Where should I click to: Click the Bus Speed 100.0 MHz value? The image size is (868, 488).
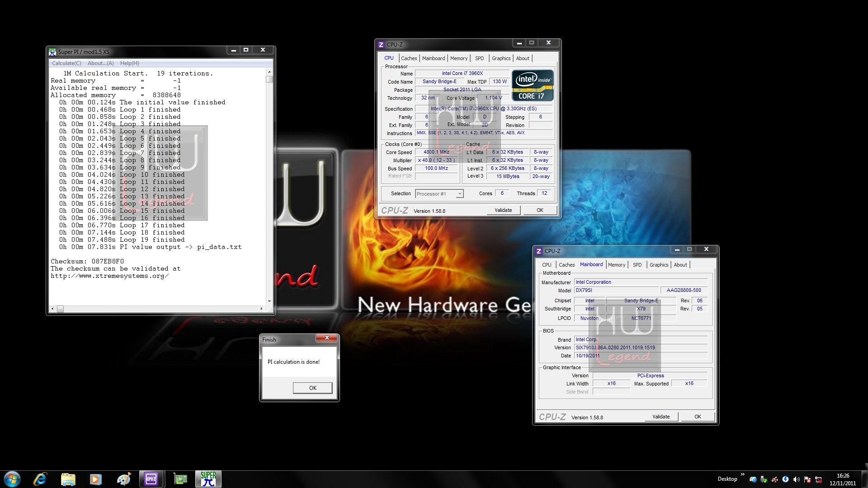(436, 169)
